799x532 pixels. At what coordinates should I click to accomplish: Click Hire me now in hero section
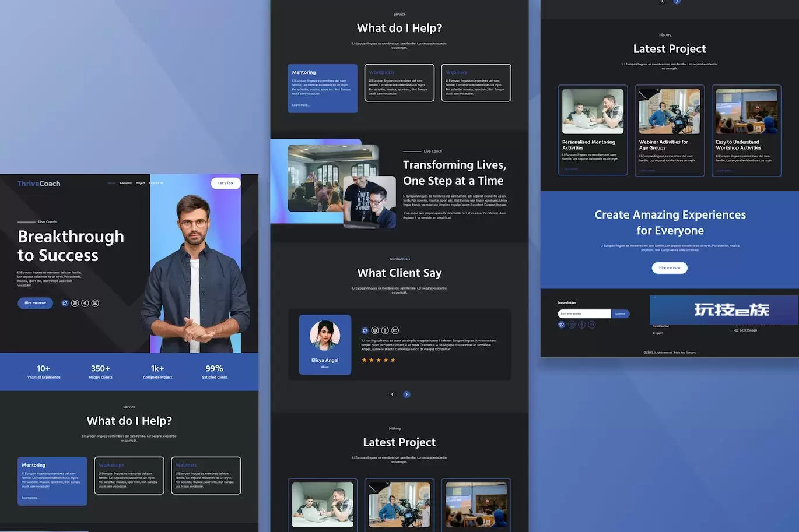35,303
